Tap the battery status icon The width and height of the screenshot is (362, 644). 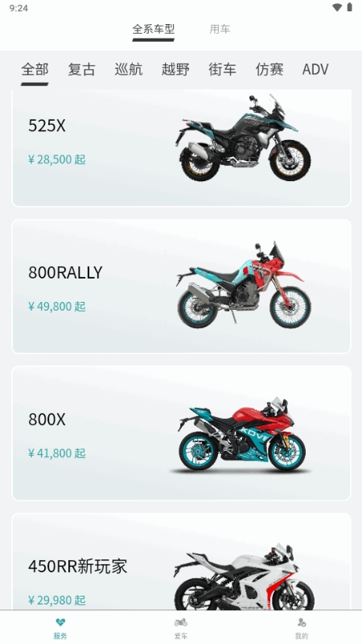click(349, 7)
